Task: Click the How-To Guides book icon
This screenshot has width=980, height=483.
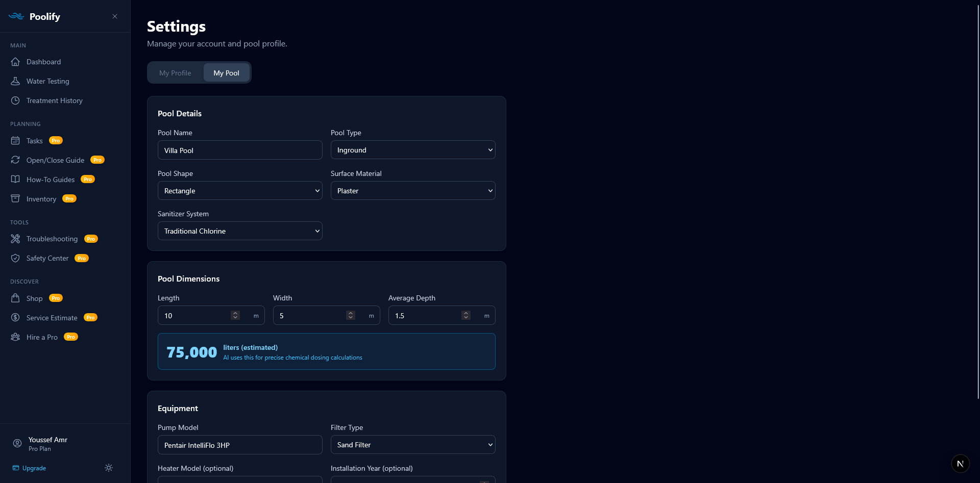Action: click(x=16, y=180)
